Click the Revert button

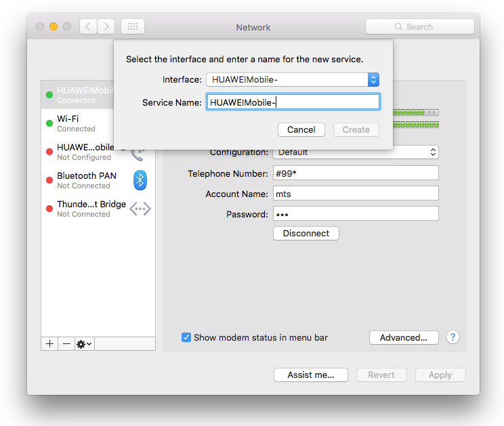381,375
